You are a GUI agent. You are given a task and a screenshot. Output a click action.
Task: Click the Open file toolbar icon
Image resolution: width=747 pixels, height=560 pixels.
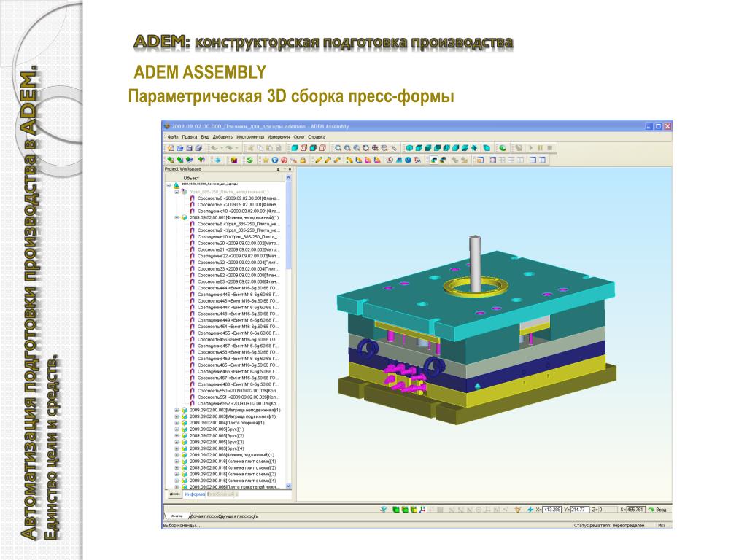coord(179,148)
